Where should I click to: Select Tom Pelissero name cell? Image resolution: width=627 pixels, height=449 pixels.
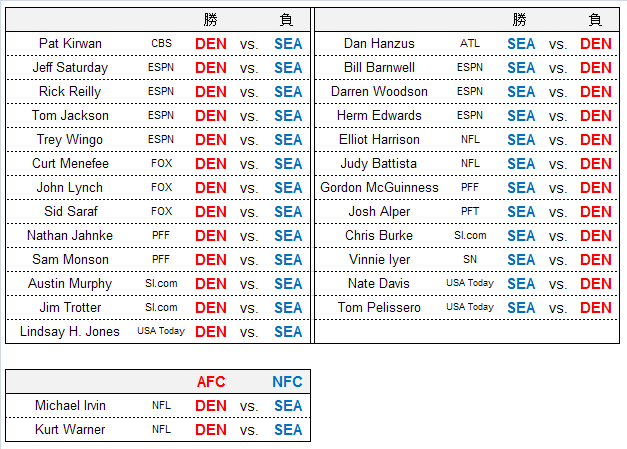pyautogui.click(x=379, y=307)
